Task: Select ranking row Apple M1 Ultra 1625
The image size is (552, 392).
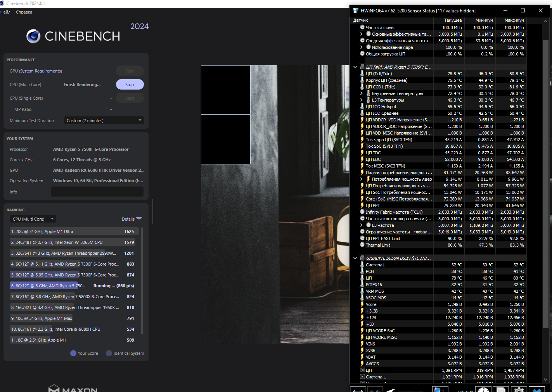Action: (74, 231)
